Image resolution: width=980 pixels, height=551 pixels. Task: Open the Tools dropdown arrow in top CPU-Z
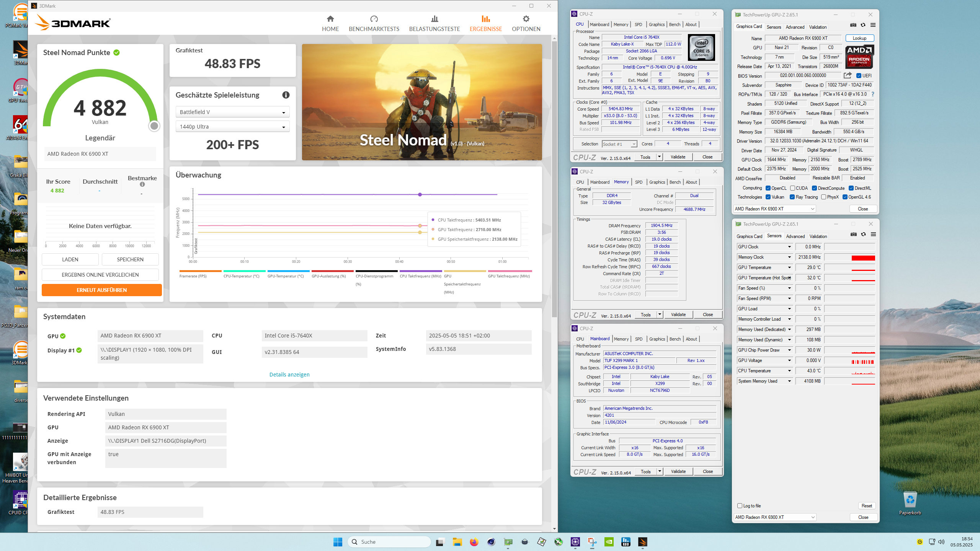coord(659,157)
